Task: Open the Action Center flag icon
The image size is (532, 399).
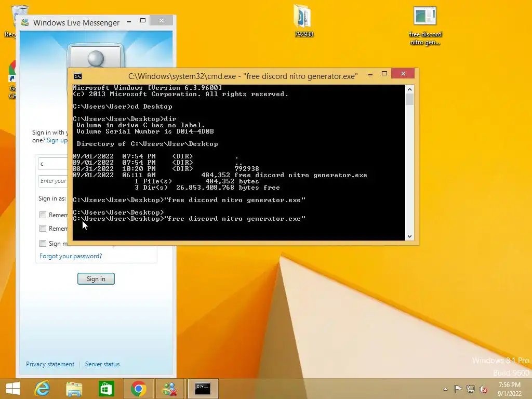Action: click(458, 389)
